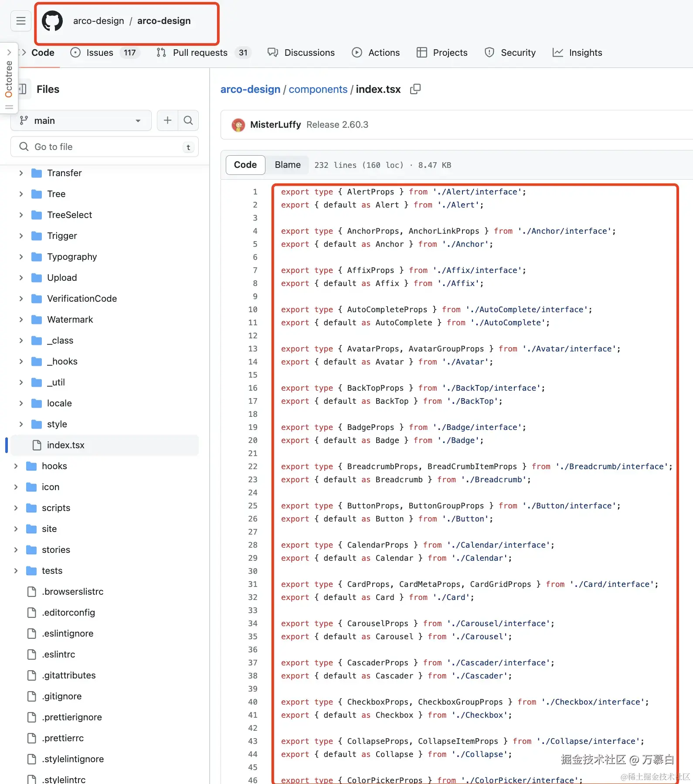
Task: Open the hamburger navigation menu
Action: pyautogui.click(x=21, y=21)
